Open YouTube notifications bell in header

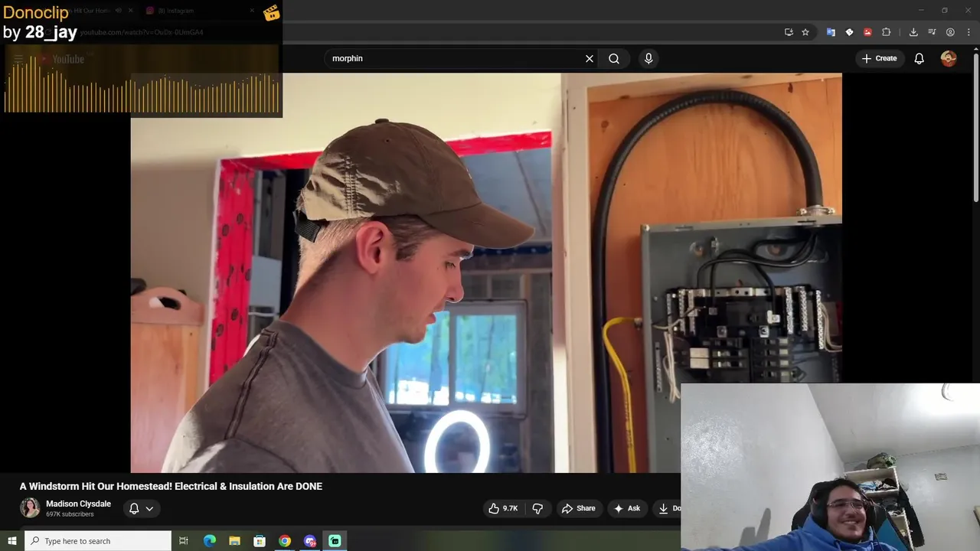pyautogui.click(x=919, y=58)
